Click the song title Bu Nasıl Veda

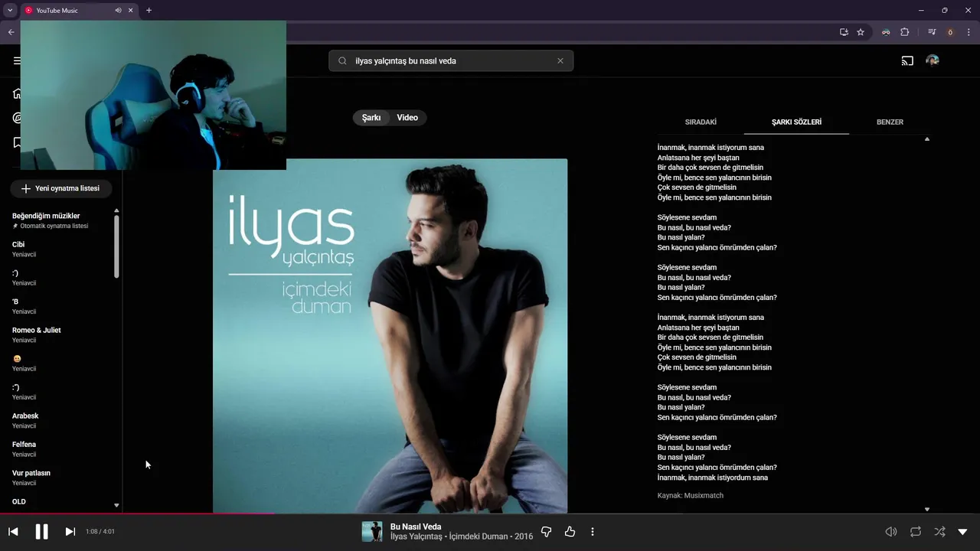point(416,527)
